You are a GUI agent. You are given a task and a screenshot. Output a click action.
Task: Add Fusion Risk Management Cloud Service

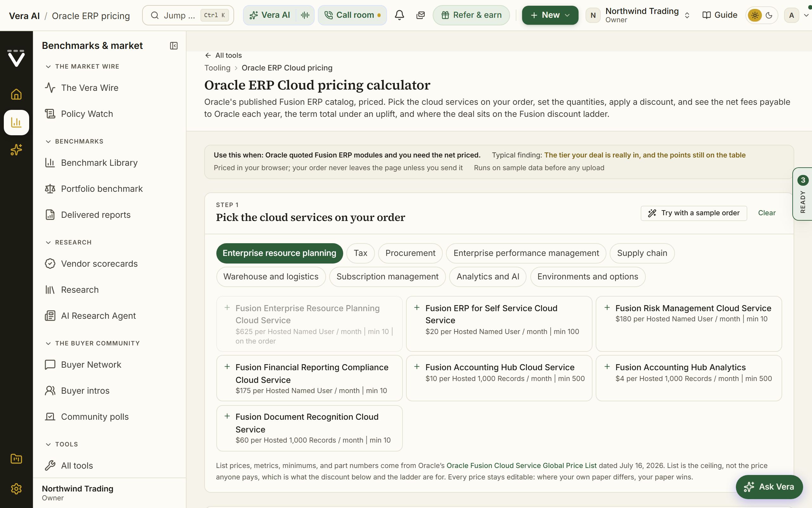click(689, 324)
